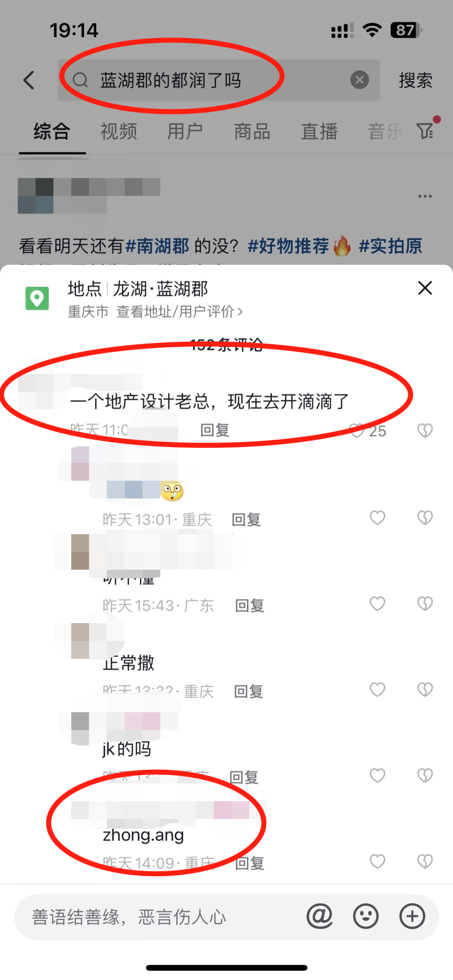Open 查看地址/用户评价 chevron link
Image resolution: width=453 pixels, height=980 pixels.
tap(180, 312)
